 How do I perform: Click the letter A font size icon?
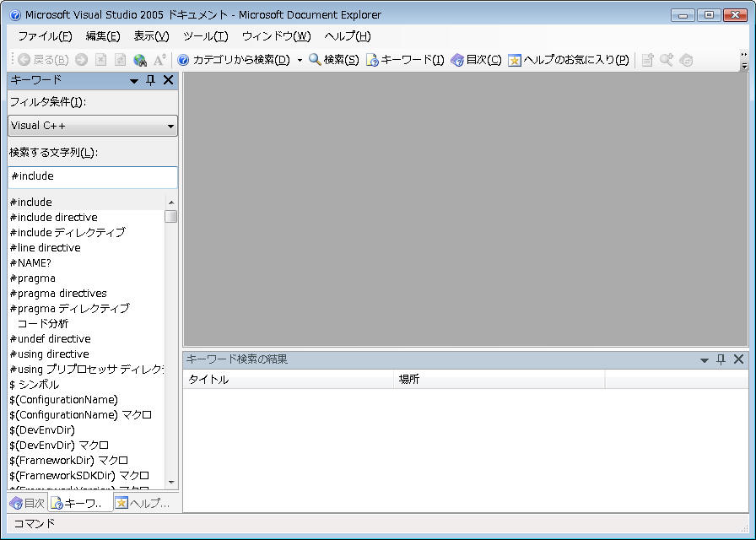coord(159,60)
